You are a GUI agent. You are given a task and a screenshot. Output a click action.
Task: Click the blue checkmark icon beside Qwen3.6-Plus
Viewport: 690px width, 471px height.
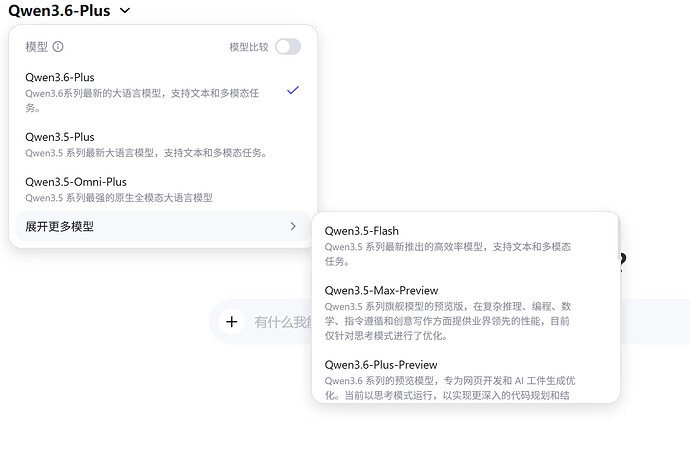292,90
